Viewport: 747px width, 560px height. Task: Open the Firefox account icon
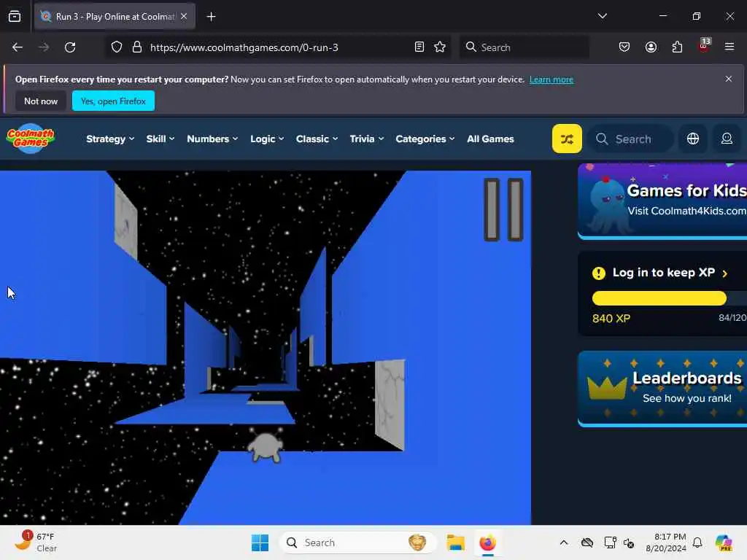[651, 47]
